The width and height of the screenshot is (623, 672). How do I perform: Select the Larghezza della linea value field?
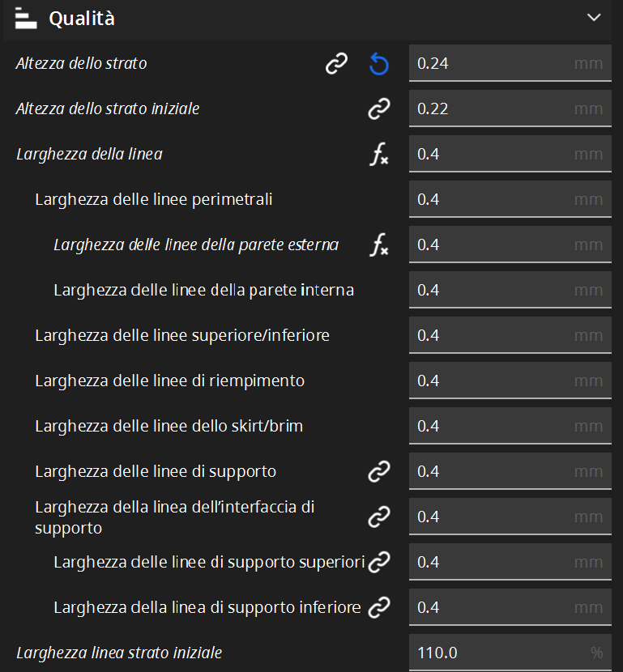pyautogui.click(x=510, y=154)
